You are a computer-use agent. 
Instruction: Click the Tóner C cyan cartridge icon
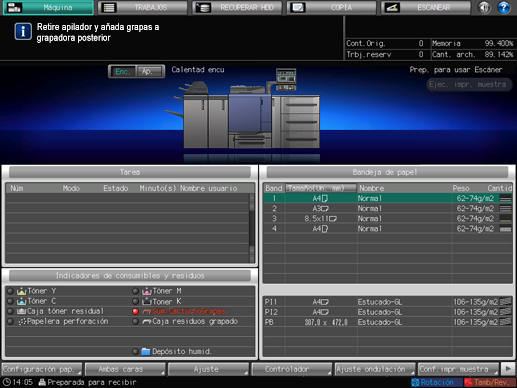coord(22,301)
